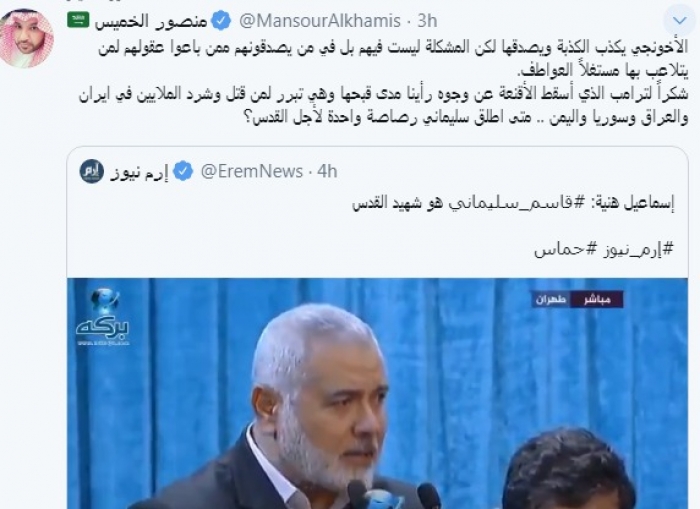The width and height of the screenshot is (700, 509).
Task: Click the @EremNews handle
Action: pos(252,171)
